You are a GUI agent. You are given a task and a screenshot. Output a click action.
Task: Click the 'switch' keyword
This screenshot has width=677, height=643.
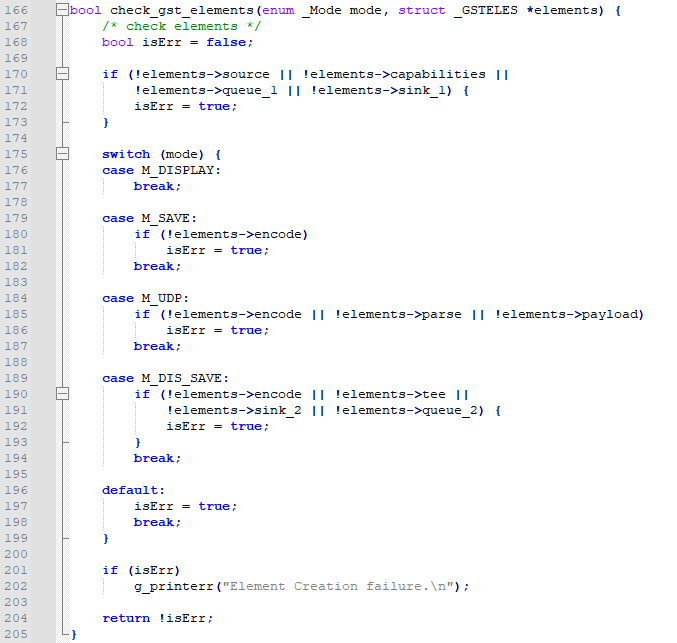(126, 154)
